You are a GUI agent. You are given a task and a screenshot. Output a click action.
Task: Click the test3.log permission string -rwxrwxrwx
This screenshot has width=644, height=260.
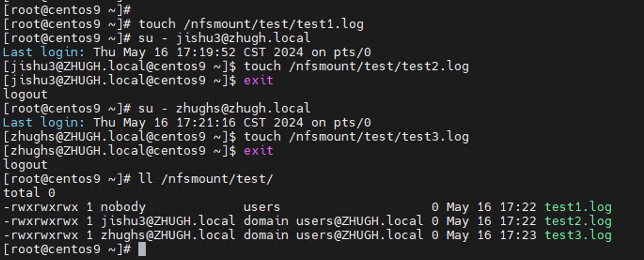tap(40, 235)
